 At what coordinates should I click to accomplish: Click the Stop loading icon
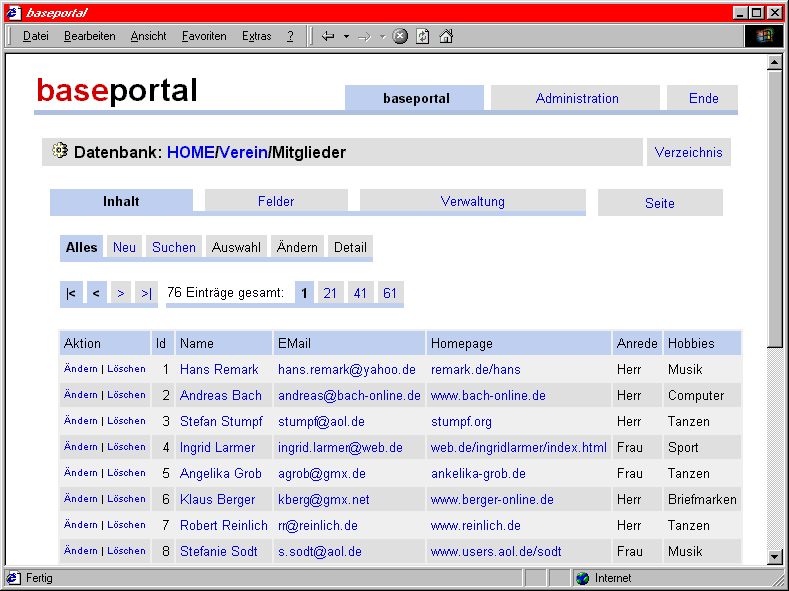click(400, 36)
